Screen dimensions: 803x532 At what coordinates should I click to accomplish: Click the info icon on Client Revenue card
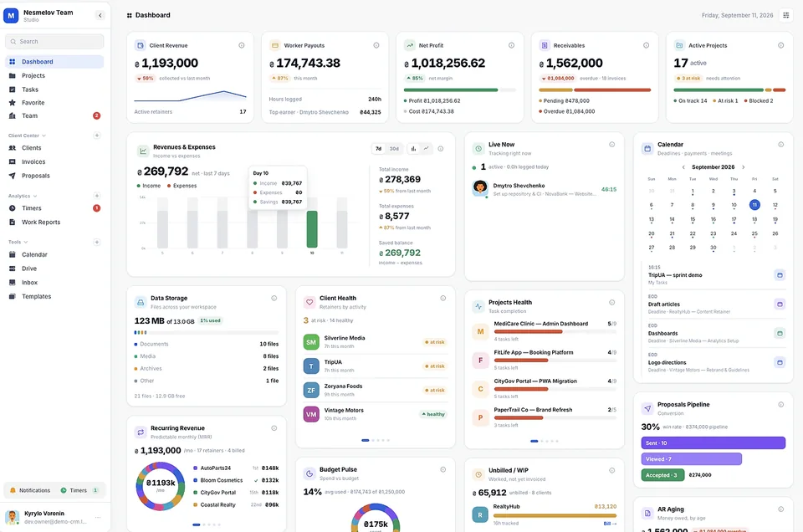pyautogui.click(x=241, y=45)
